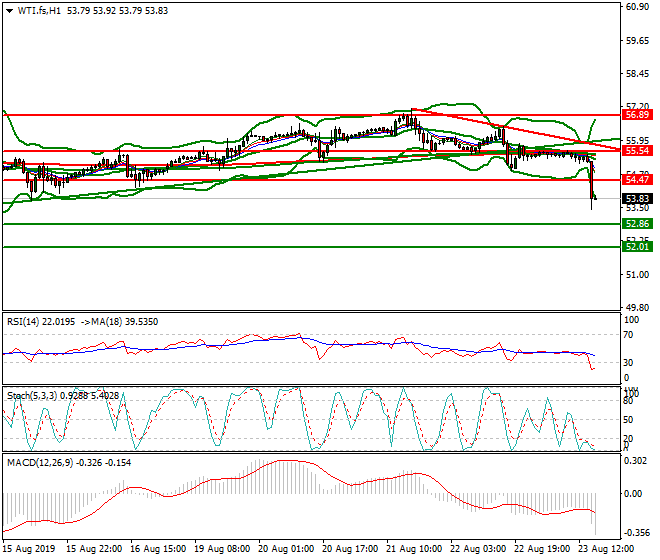
Task: Click the 0.302 MACD scale value
Action: click(x=635, y=461)
